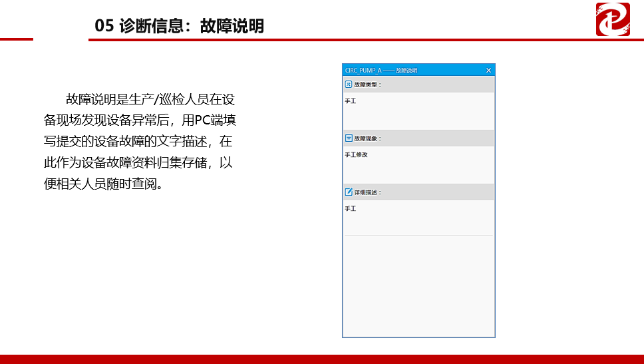Click the slide title 05 诊断信息：故障说明

[x=180, y=26]
